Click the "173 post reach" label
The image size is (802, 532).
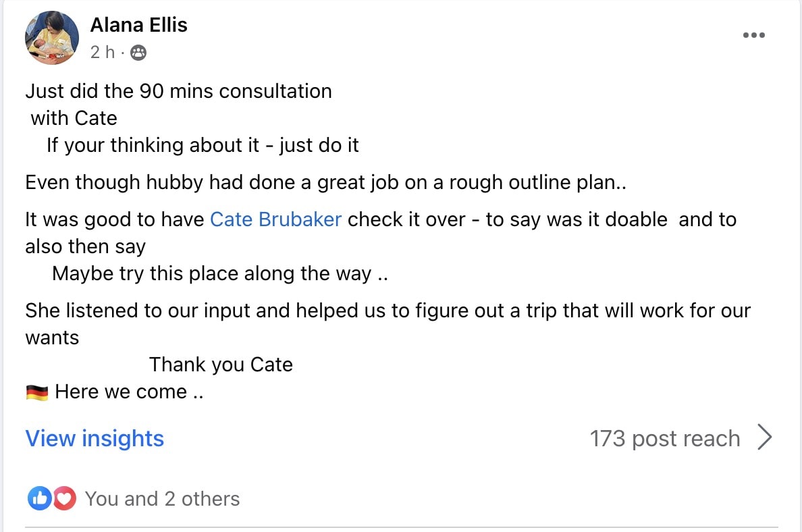tap(664, 438)
